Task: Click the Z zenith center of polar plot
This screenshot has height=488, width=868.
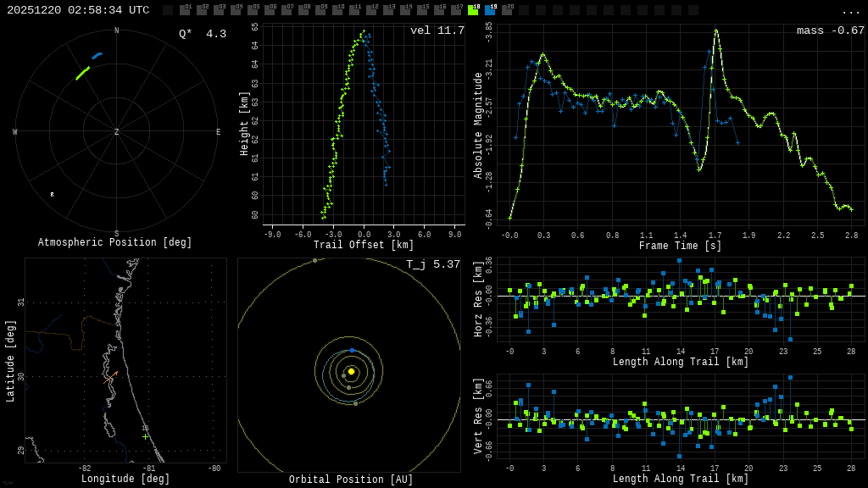Action: 116,132
